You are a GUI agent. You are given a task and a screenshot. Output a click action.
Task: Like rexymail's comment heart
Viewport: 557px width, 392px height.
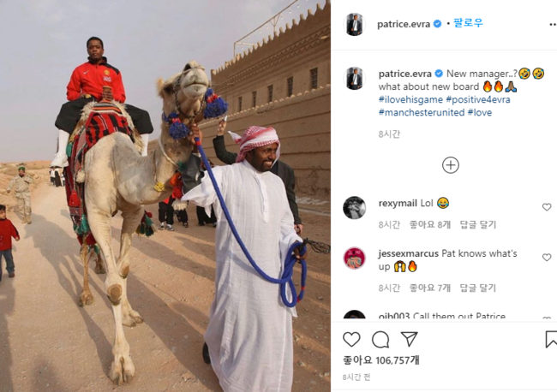[x=547, y=207]
